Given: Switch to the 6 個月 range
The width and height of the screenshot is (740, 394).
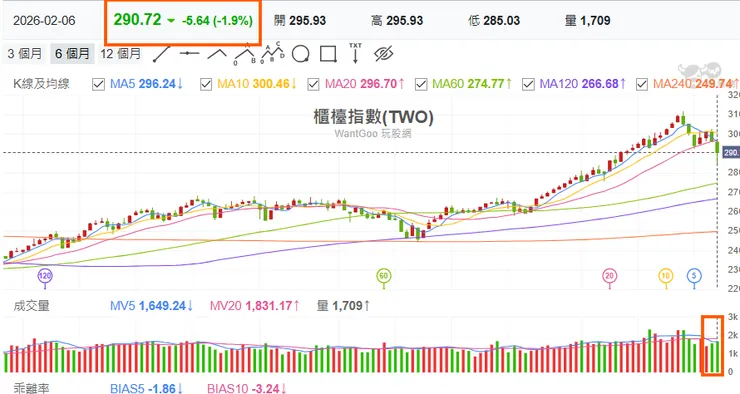Looking at the screenshot, I should [72, 54].
